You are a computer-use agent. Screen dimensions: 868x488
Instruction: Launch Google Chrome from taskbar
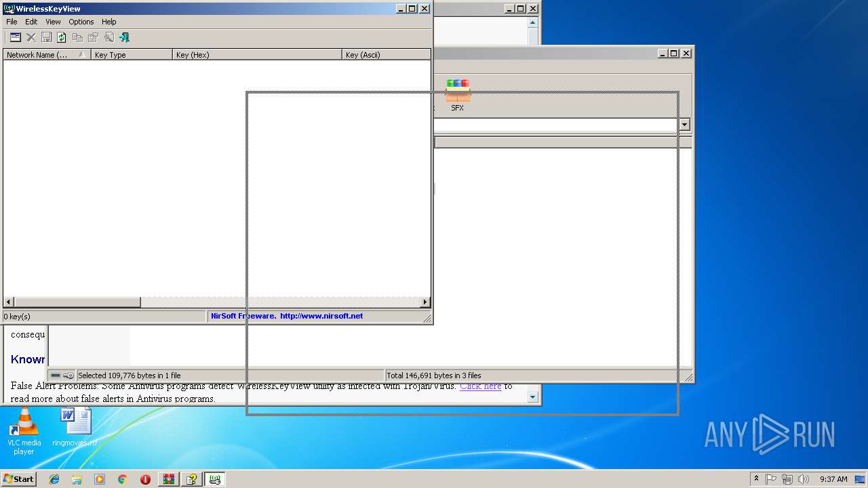(x=122, y=479)
